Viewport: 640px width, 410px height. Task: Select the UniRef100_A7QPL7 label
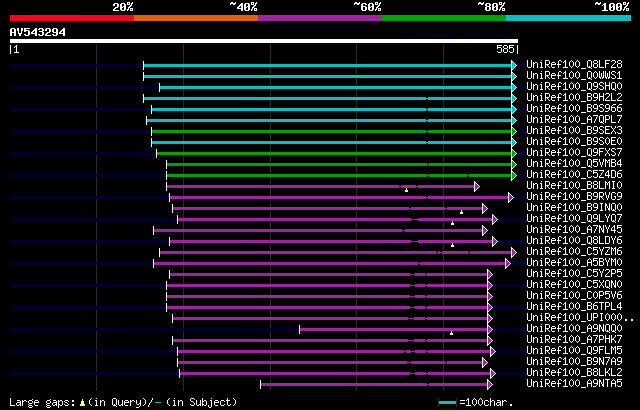click(574, 120)
